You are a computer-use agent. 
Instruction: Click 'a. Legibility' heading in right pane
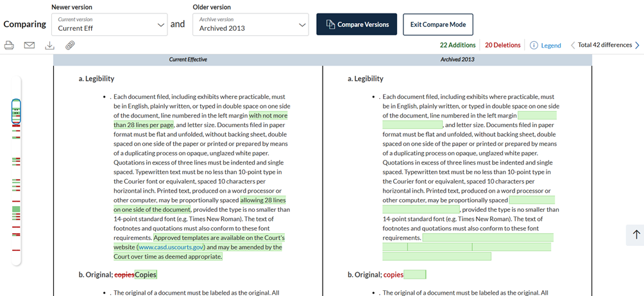(x=366, y=78)
